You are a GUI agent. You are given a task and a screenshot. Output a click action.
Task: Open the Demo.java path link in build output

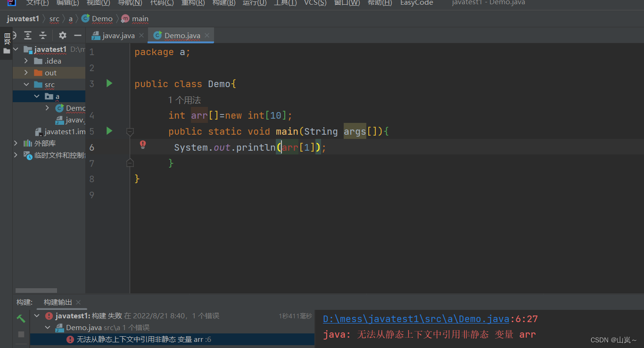tap(416, 319)
